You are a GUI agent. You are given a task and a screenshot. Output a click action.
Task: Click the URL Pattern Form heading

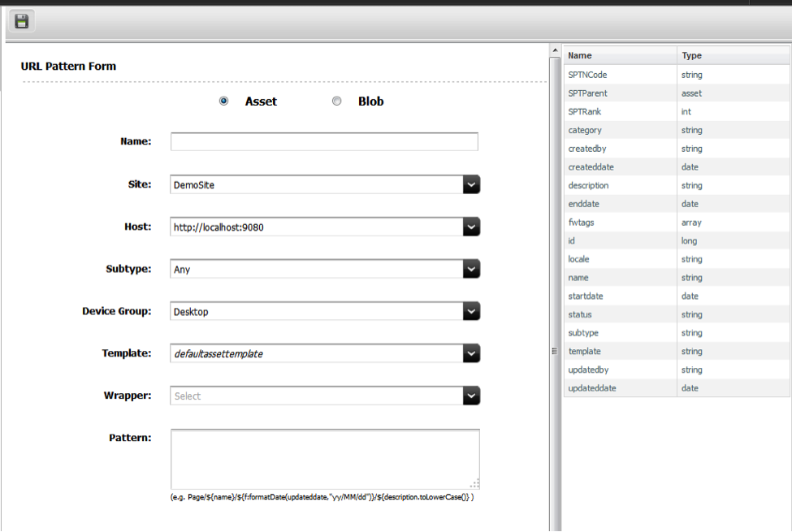68,66
